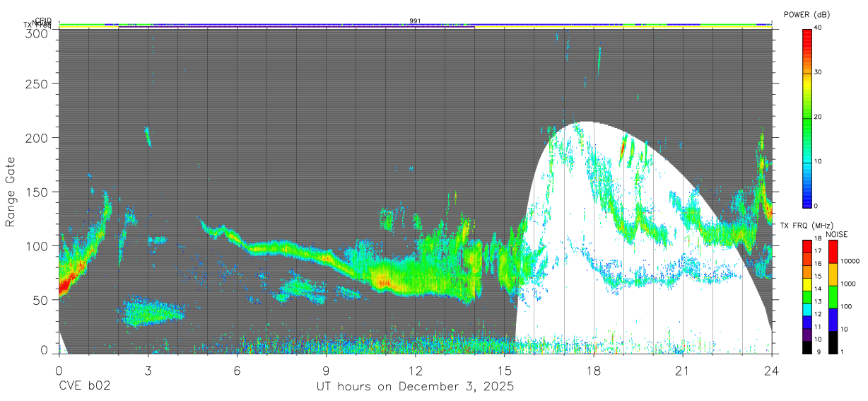Click the 6 tick on the UT hours axis
868x401 pixels.
[x=237, y=371]
